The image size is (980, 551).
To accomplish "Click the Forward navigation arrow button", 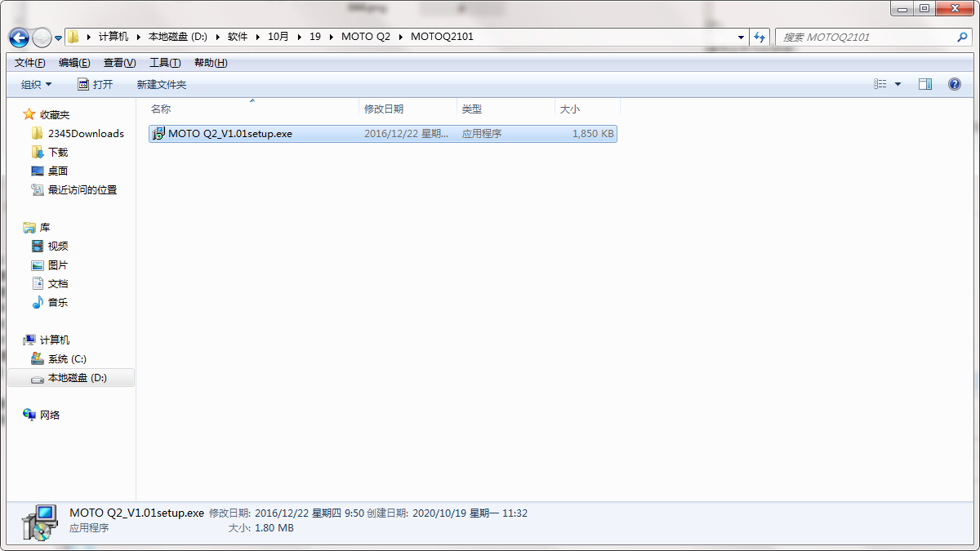I will [41, 38].
